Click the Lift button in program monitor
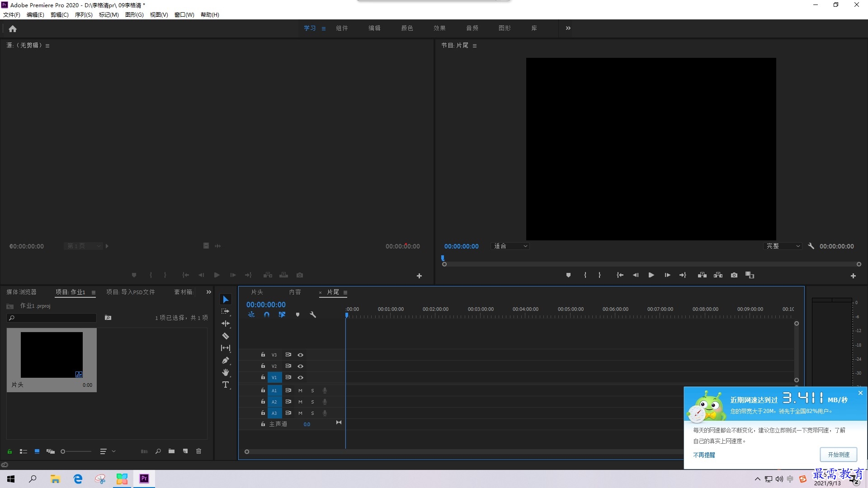868x488 pixels. click(x=702, y=275)
